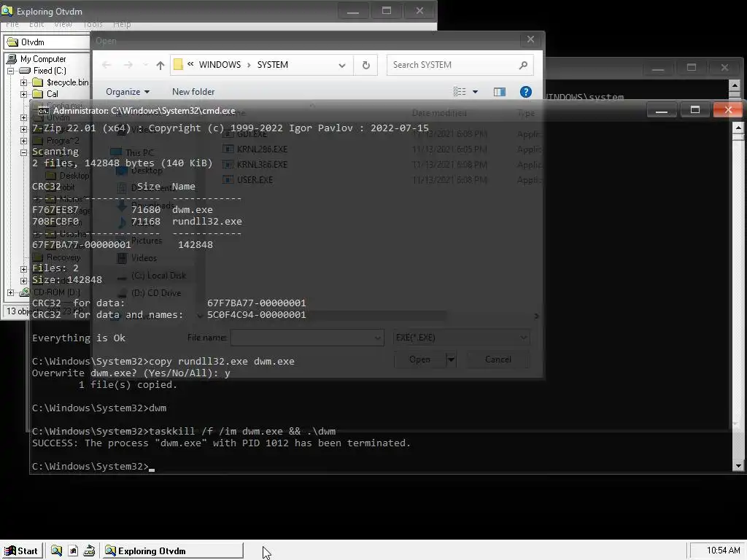
Task: Open the address bar history dropdown
Action: tap(342, 65)
